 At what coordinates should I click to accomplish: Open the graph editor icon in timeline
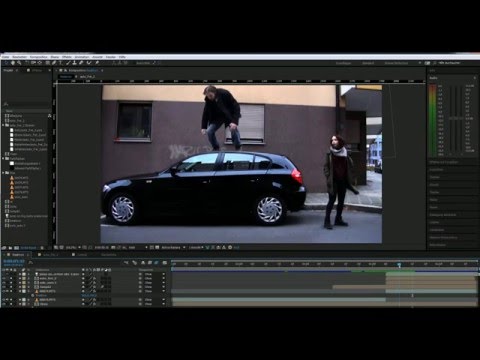point(164,263)
